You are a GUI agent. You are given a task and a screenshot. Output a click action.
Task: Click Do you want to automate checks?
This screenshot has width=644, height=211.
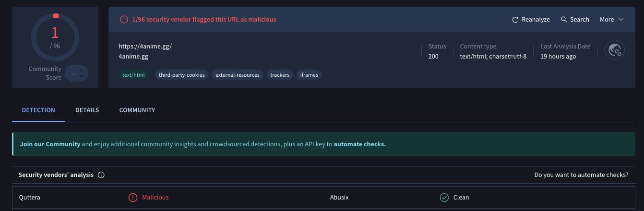581,175
